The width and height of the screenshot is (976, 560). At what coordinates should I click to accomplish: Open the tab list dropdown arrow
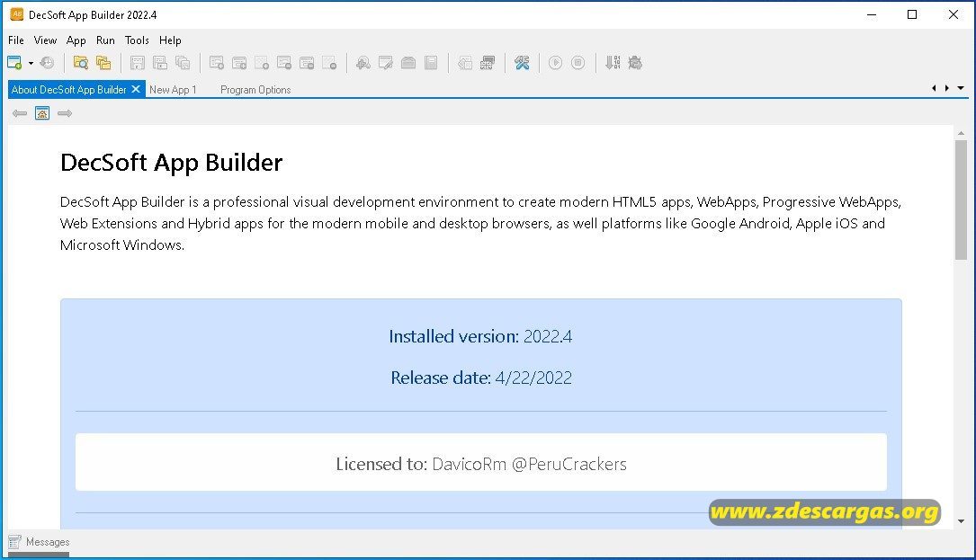[961, 88]
